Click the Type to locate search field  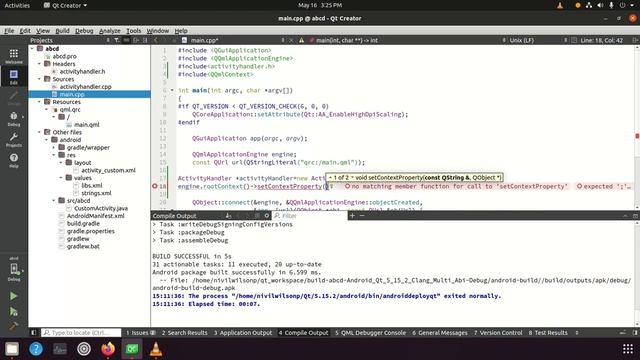coord(81,333)
